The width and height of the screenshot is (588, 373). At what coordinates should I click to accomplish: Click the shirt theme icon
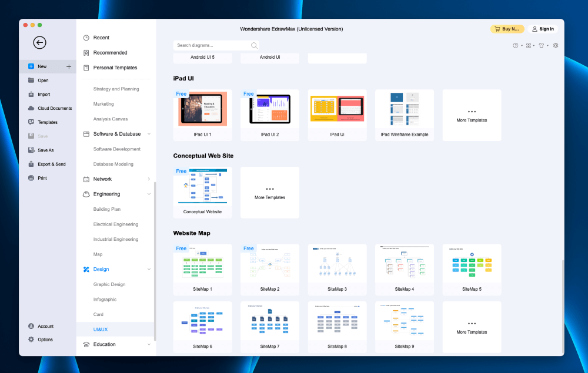pos(542,46)
